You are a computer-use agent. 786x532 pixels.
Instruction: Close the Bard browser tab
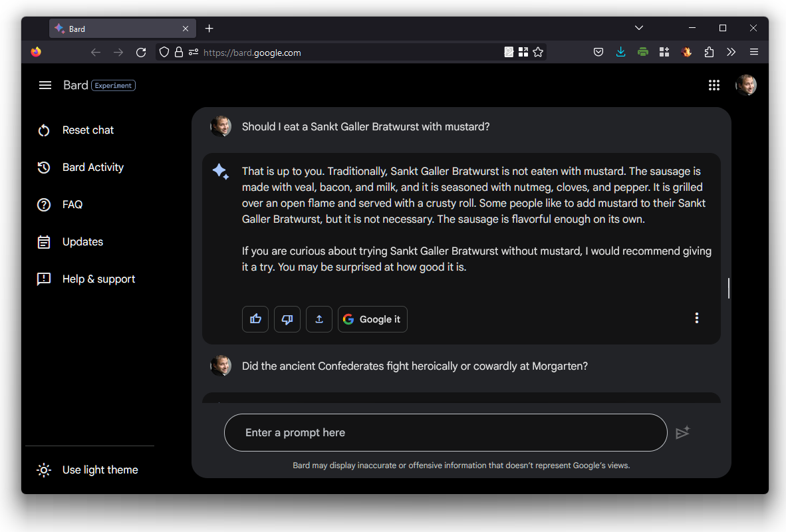click(x=186, y=29)
